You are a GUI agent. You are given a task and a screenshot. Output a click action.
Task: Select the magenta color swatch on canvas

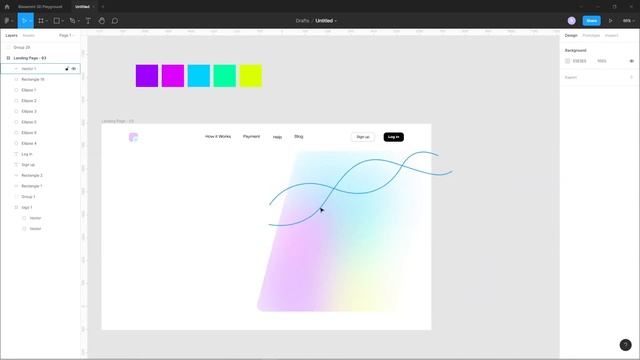[173, 76]
